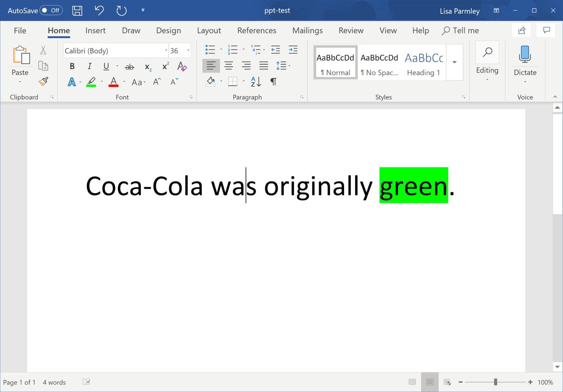Show or hide paragraph marks
Screen dimensions: 563x392
point(274,81)
